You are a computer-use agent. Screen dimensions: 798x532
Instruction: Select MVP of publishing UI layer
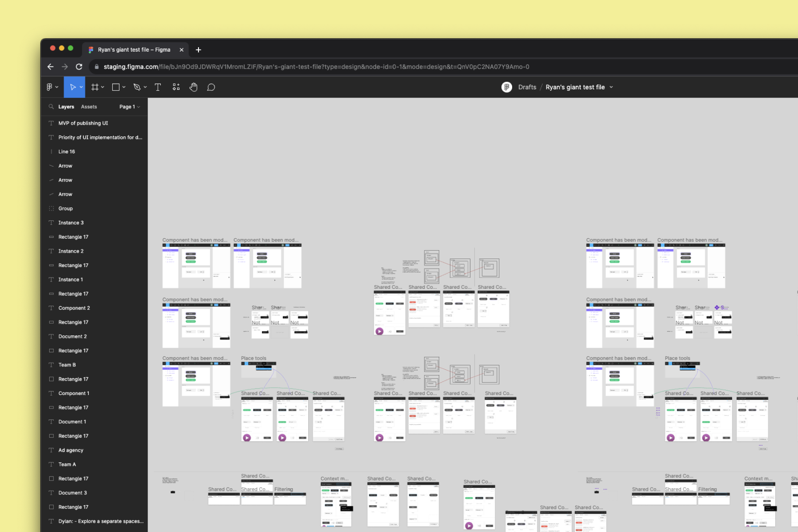[83, 123]
